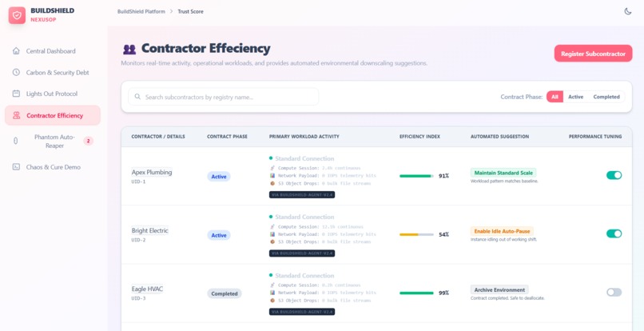Click the BuildShield shield logo icon
The width and height of the screenshot is (644, 331).
point(17,15)
